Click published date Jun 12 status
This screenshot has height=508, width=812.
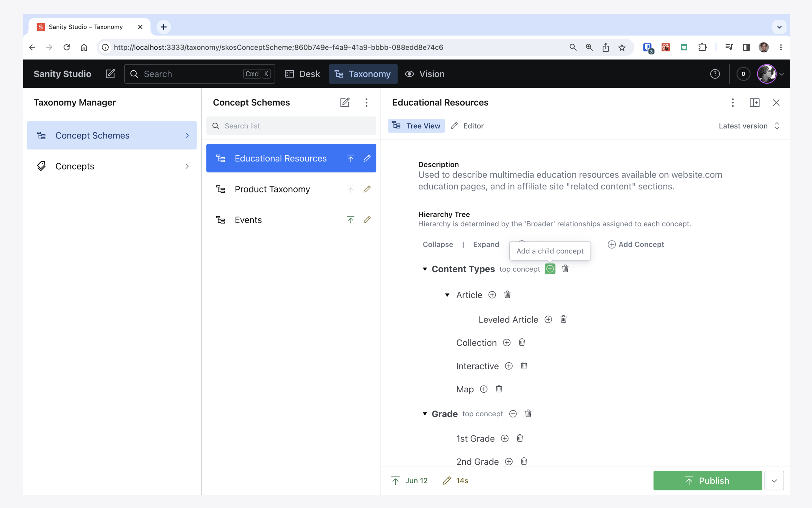409,481
